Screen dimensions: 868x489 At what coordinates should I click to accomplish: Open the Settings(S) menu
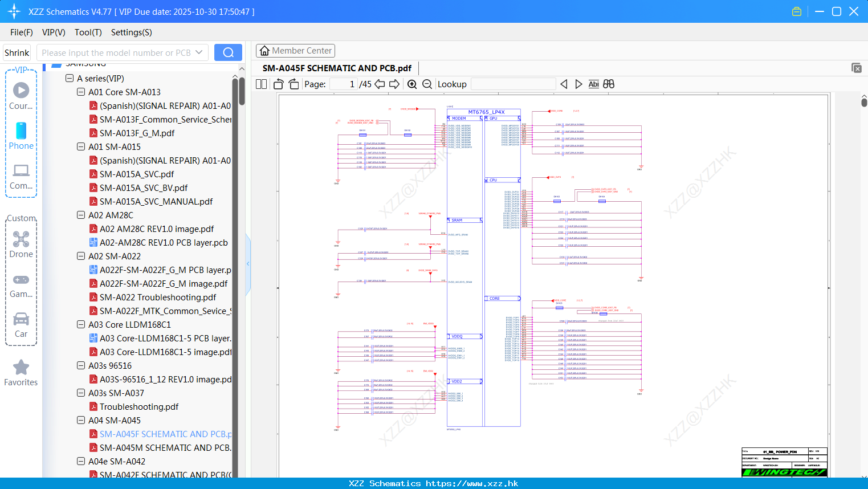132,32
